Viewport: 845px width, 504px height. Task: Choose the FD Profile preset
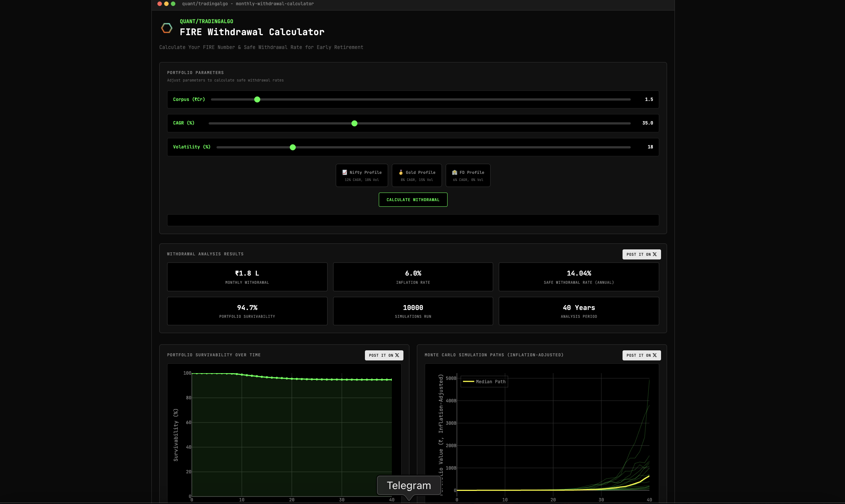468,175
